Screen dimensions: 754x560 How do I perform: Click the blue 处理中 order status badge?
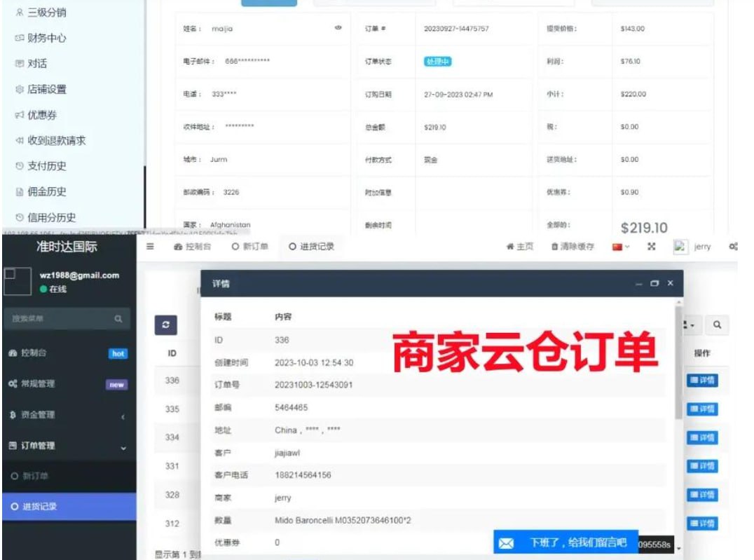tap(437, 62)
